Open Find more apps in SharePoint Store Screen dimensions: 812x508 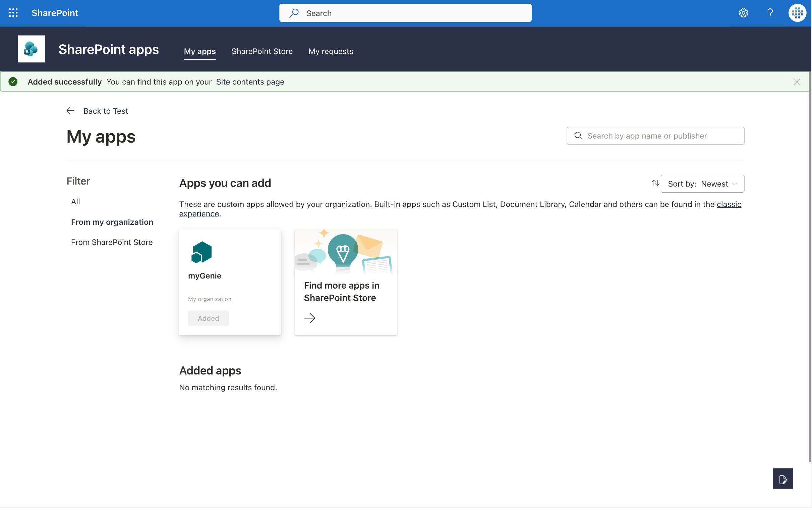342,292
